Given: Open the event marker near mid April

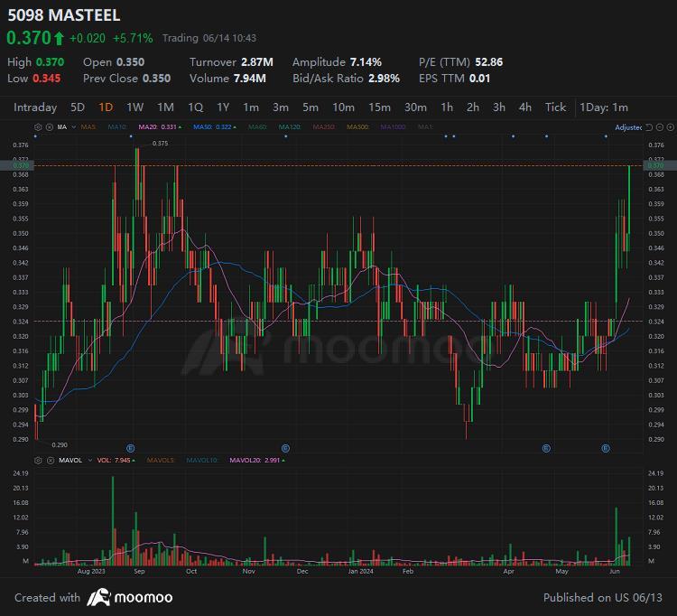Looking at the screenshot, I should click(546, 448).
